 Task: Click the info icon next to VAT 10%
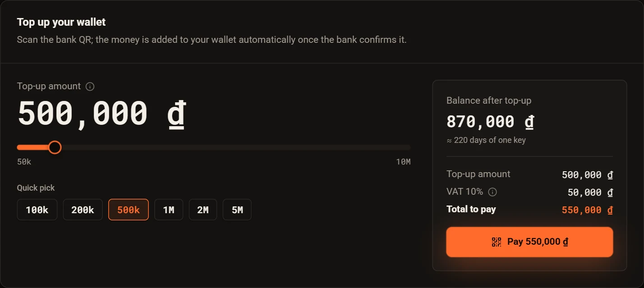(x=492, y=192)
